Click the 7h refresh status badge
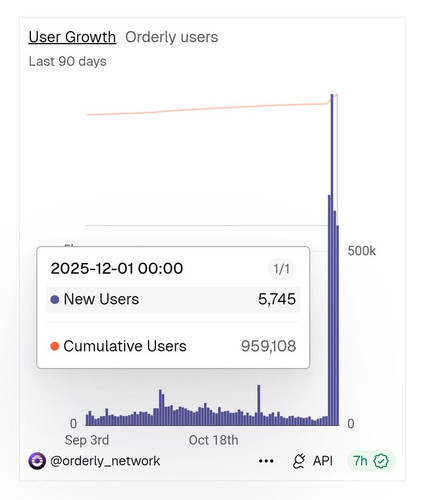The width and height of the screenshot is (425, 500). [x=371, y=461]
